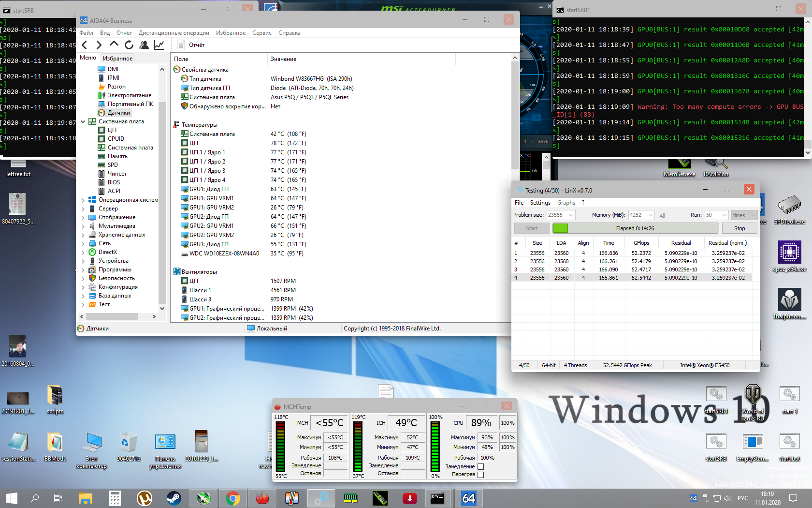Toggle Замедление checkbox in MCHTemp CPU section

pos(480,466)
